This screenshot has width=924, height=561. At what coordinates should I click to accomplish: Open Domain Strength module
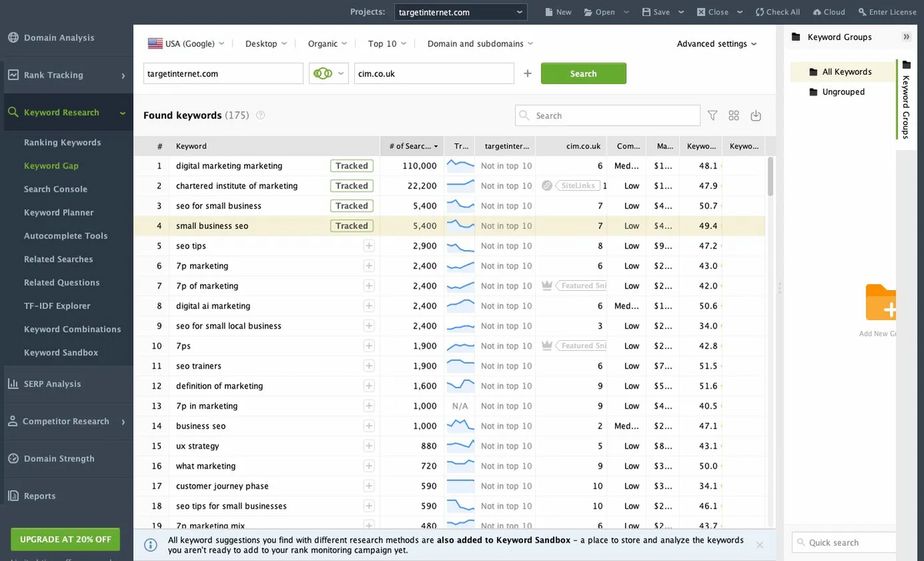(59, 459)
